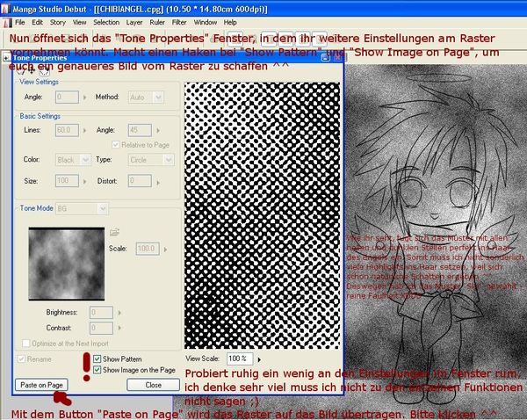
Task: Minimize the Tone Properties dialog
Action: (325, 58)
